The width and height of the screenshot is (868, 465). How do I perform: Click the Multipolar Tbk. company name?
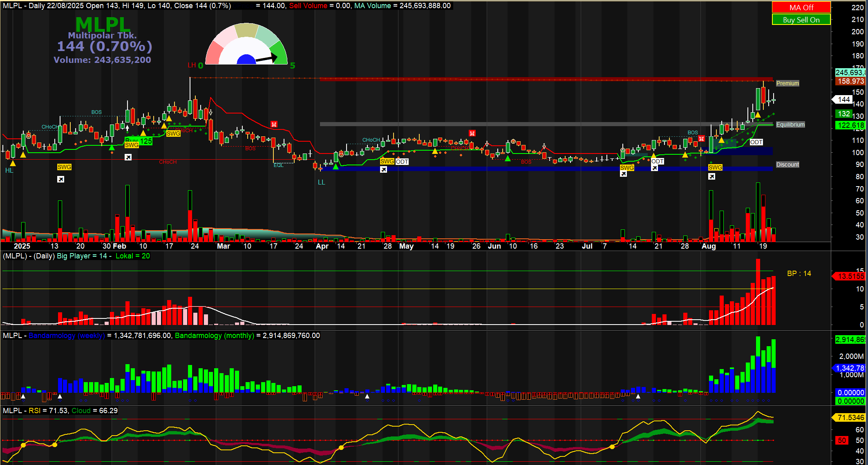pyautogui.click(x=102, y=36)
